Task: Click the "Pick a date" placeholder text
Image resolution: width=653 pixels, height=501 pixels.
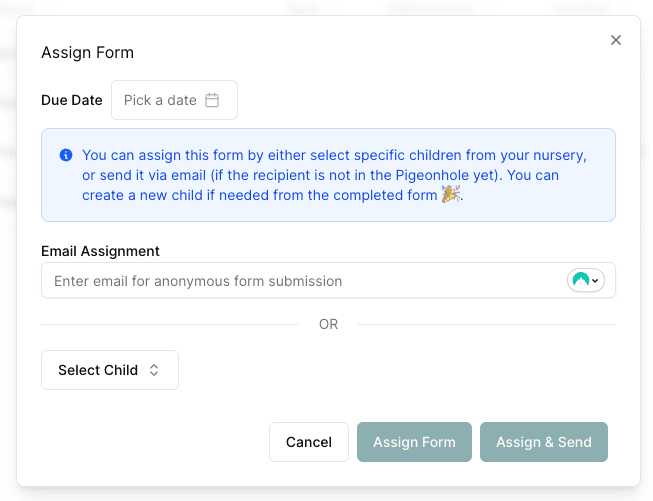Action: tap(160, 100)
